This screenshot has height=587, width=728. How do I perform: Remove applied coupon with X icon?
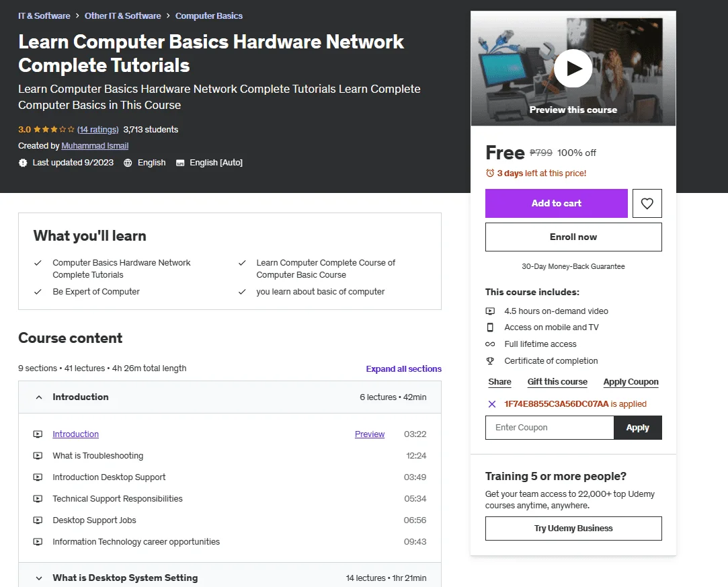[491, 404]
